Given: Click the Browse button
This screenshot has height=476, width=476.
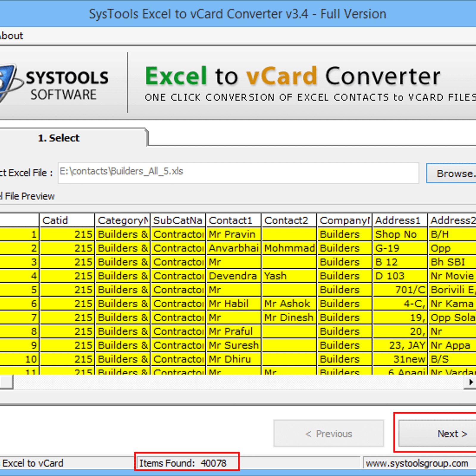Looking at the screenshot, I should (x=451, y=173).
